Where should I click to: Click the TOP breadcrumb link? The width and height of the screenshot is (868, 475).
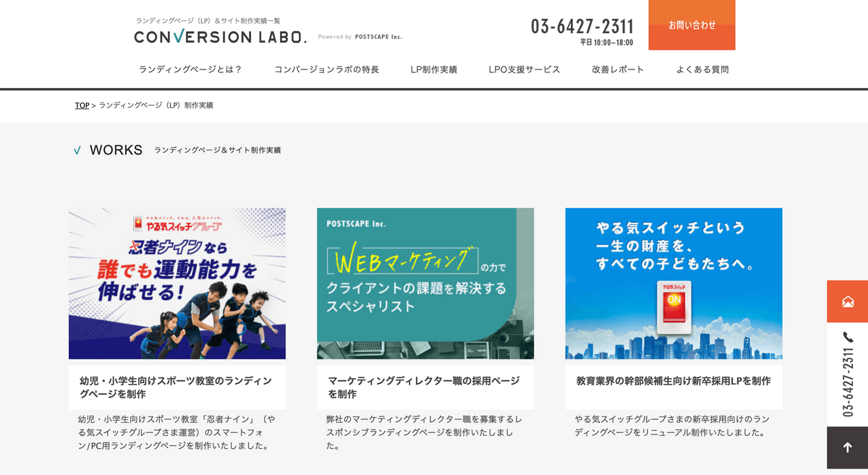tap(82, 106)
